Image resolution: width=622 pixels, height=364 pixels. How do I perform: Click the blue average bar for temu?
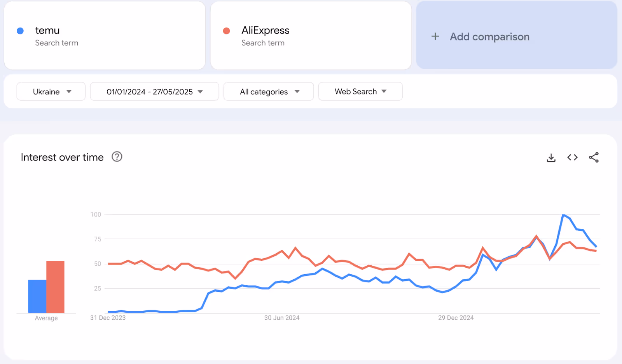click(37, 296)
